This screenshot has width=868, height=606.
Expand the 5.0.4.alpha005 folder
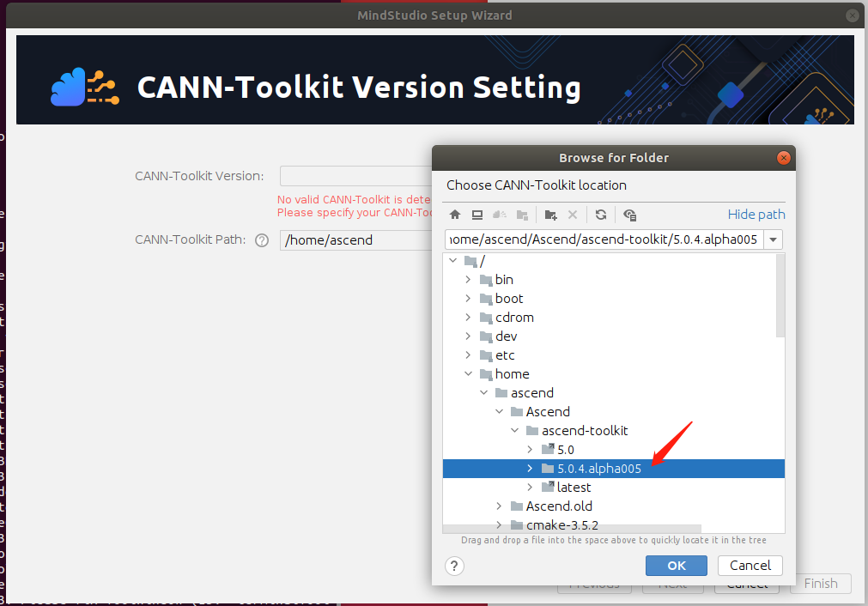[x=530, y=468]
